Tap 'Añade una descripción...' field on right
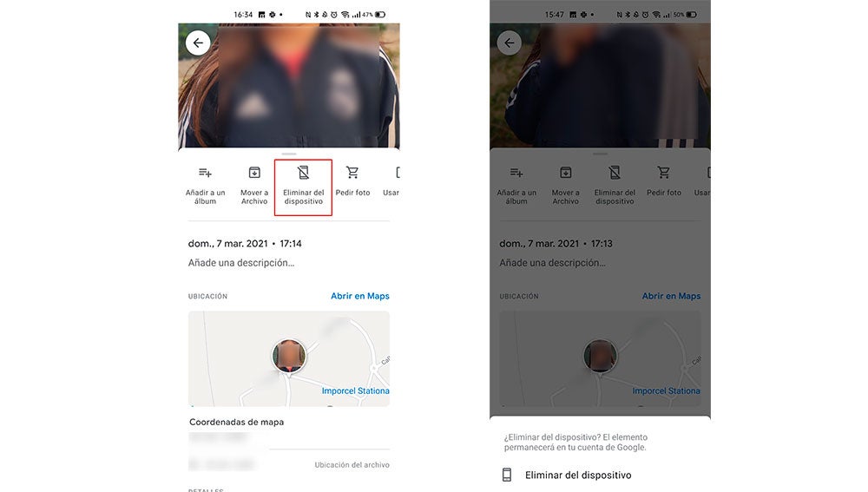The width and height of the screenshot is (868, 492). click(553, 263)
